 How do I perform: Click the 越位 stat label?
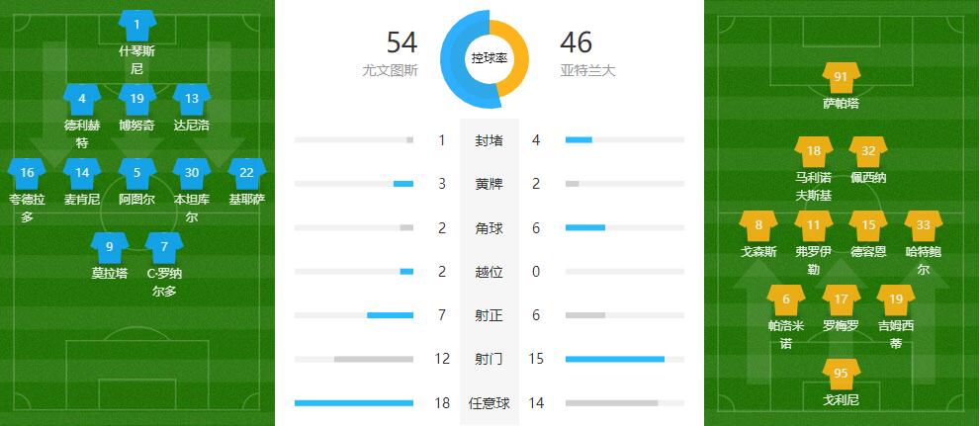489,272
